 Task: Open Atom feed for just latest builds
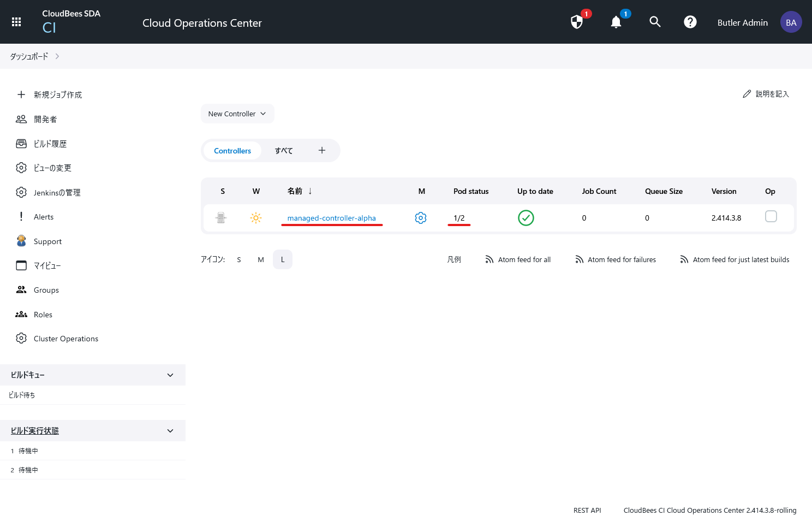click(735, 260)
